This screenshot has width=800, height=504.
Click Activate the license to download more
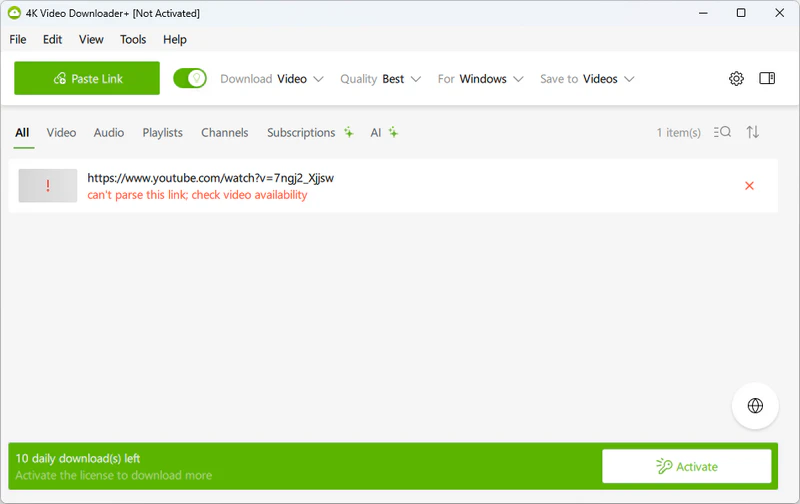(x=114, y=475)
